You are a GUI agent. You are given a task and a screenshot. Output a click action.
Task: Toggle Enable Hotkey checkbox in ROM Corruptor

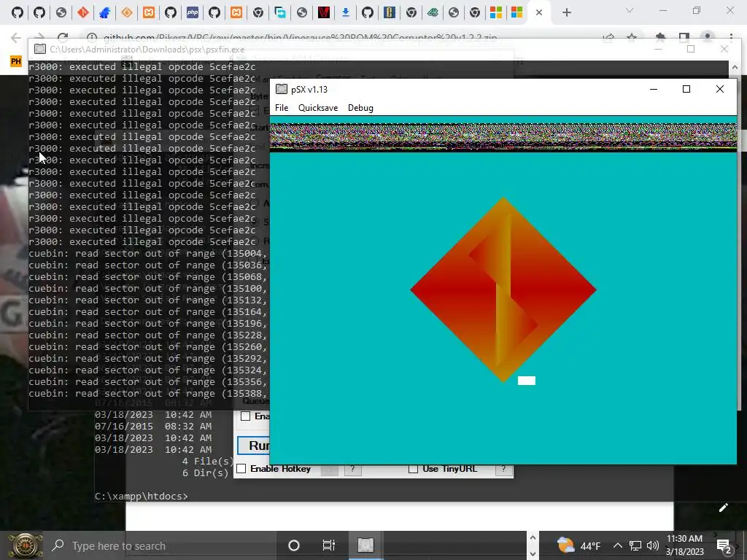tap(241, 469)
